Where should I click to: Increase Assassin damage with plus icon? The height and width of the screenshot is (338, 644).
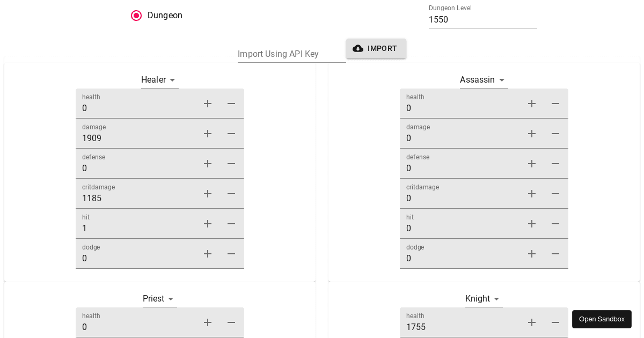click(532, 134)
